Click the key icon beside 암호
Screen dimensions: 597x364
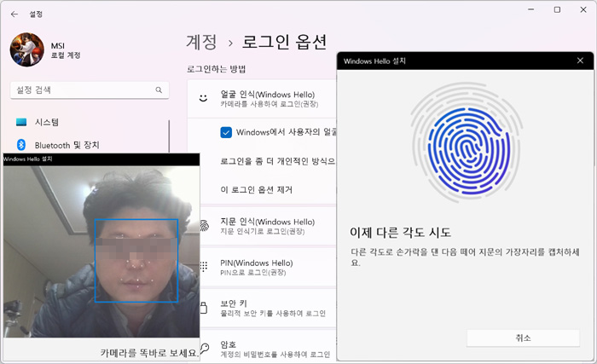(x=205, y=348)
